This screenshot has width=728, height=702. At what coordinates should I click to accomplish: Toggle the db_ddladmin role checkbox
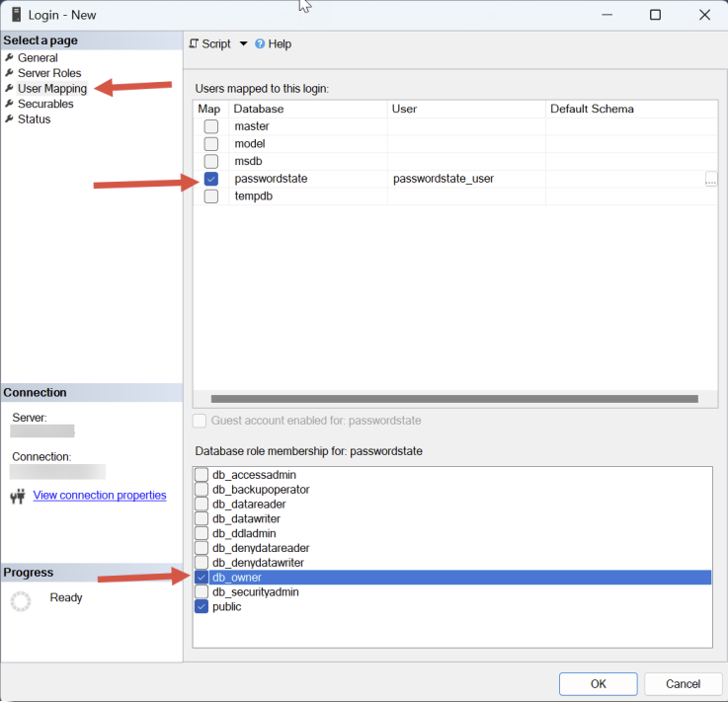tap(202, 533)
